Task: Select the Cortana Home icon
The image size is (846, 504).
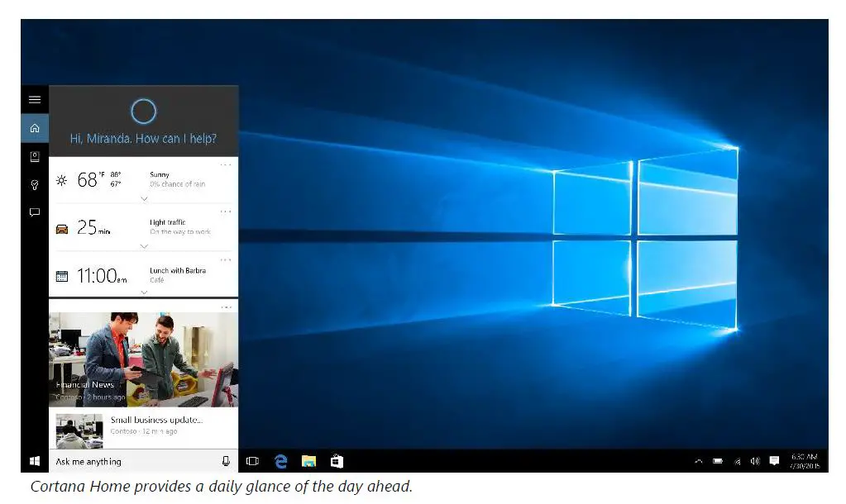Action: [x=35, y=128]
